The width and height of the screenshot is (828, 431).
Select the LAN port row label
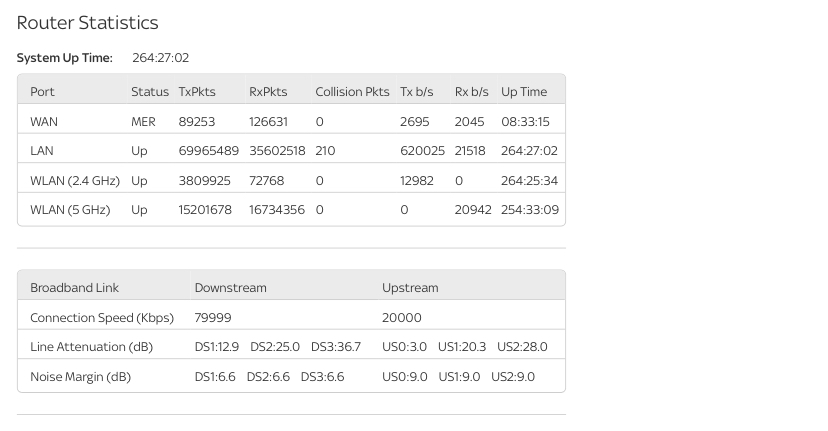pyautogui.click(x=42, y=151)
